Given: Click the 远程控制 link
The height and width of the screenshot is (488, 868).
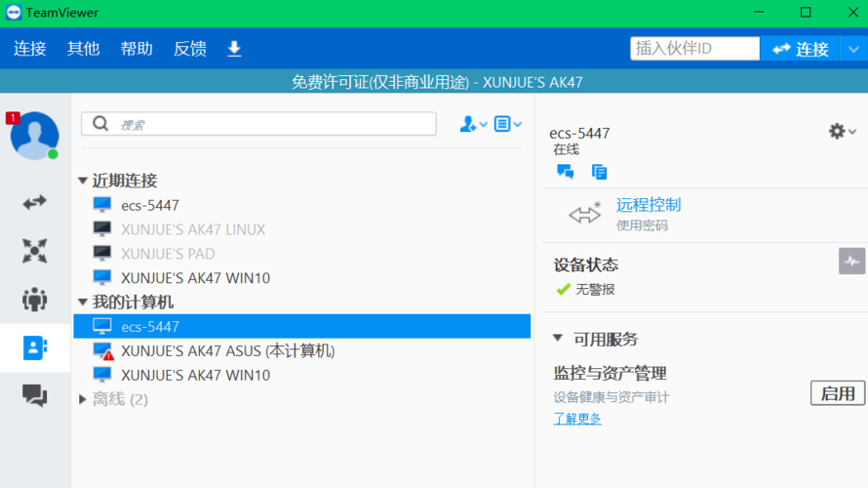Looking at the screenshot, I should pos(649,205).
